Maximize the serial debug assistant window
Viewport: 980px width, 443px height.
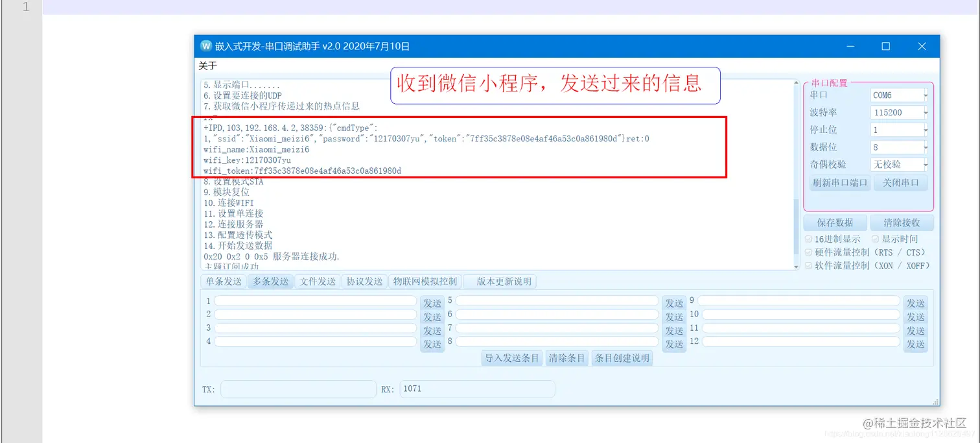(886, 46)
